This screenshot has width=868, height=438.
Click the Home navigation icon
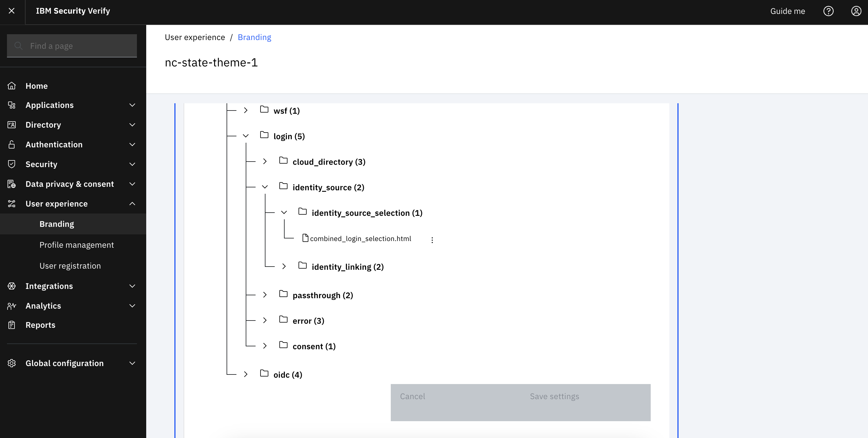(12, 86)
